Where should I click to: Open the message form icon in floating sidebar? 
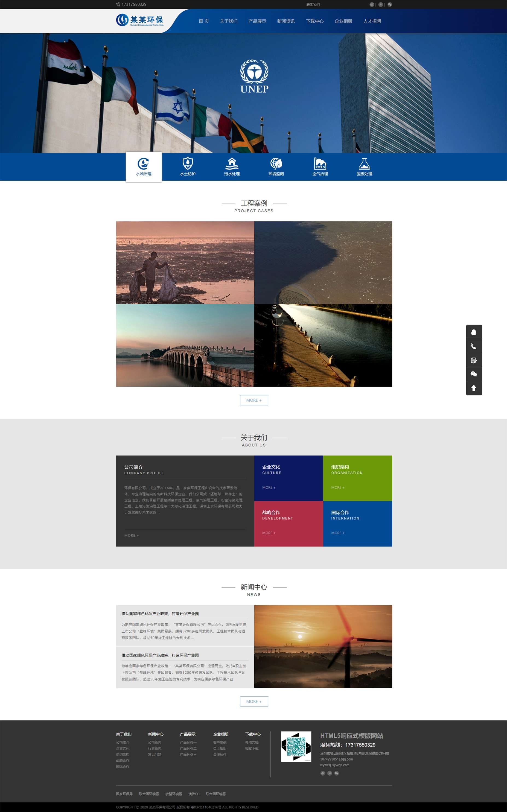[473, 360]
